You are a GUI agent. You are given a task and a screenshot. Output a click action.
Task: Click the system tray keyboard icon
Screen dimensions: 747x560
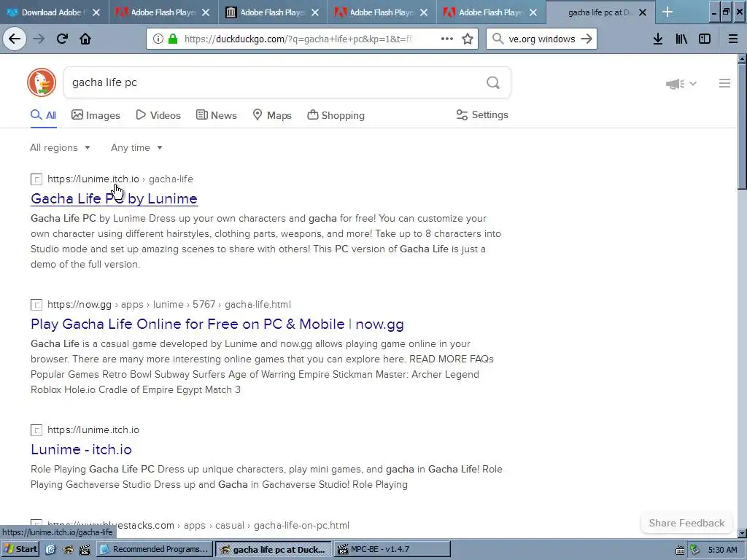[x=681, y=550]
